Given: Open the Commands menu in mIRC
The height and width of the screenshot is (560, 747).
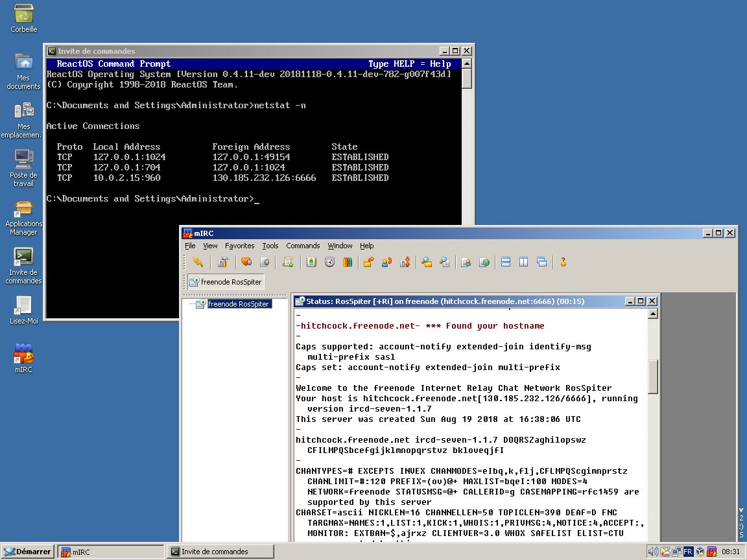Looking at the screenshot, I should [x=303, y=246].
